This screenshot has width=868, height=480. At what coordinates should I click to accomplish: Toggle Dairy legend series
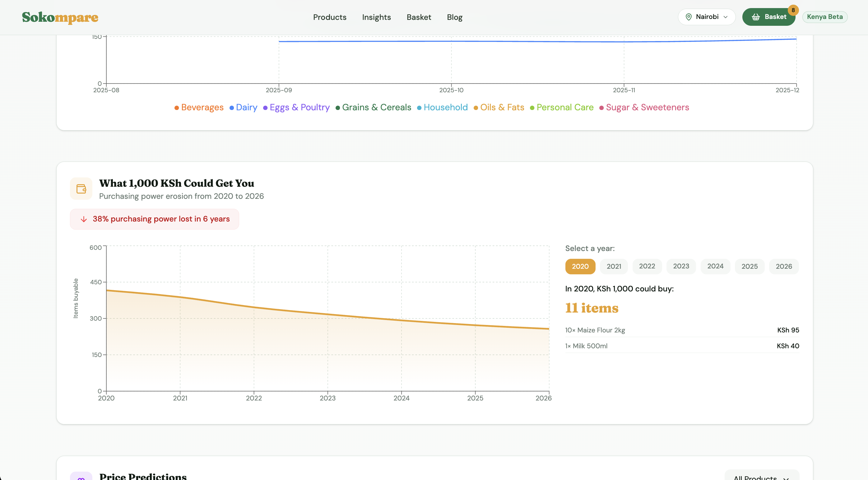pos(243,107)
